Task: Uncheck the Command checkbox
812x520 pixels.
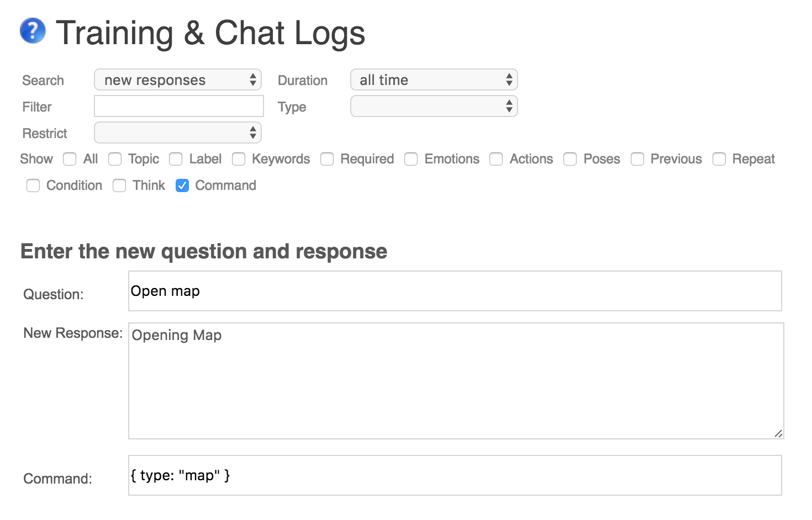Action: click(182, 185)
